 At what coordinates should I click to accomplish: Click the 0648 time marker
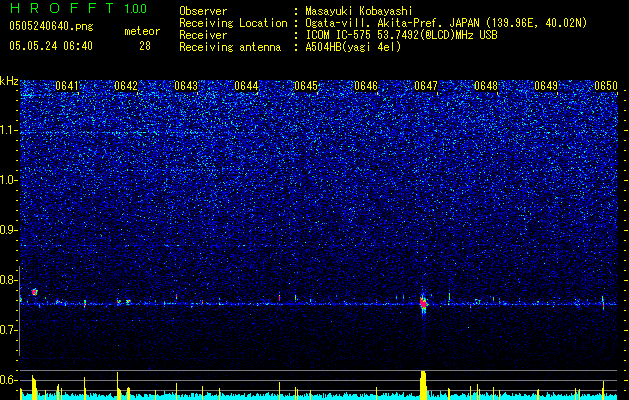point(486,86)
